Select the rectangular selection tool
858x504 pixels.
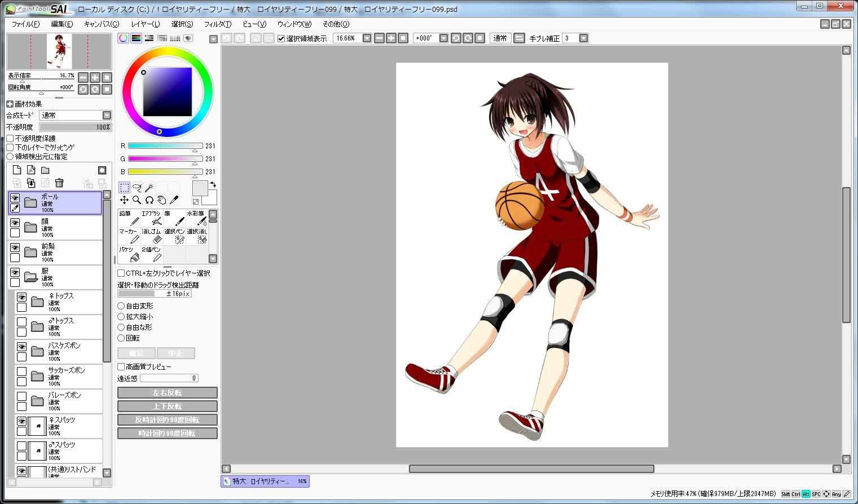pyautogui.click(x=124, y=187)
